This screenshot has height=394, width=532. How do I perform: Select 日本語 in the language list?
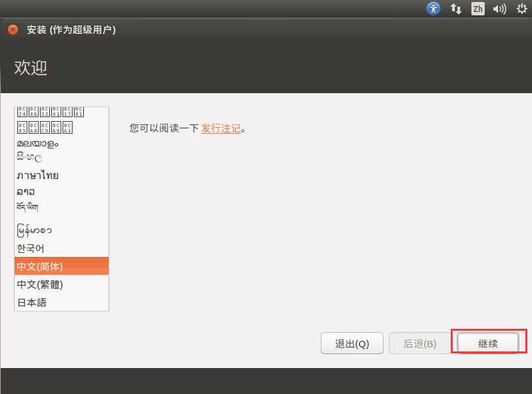pyautogui.click(x=61, y=302)
